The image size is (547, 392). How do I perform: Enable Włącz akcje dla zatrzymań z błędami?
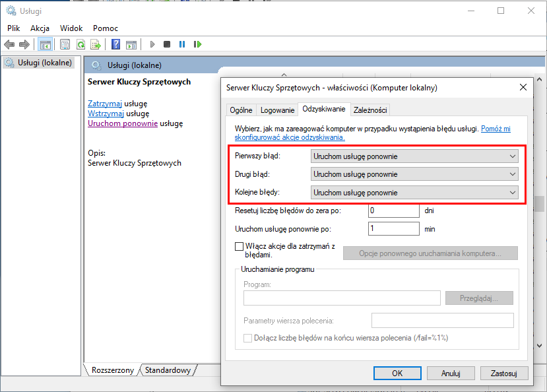click(x=239, y=247)
